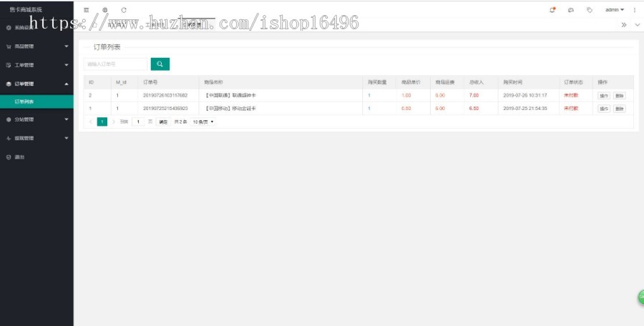Focus the order number search field
This screenshot has width=644, height=326.
(115, 64)
